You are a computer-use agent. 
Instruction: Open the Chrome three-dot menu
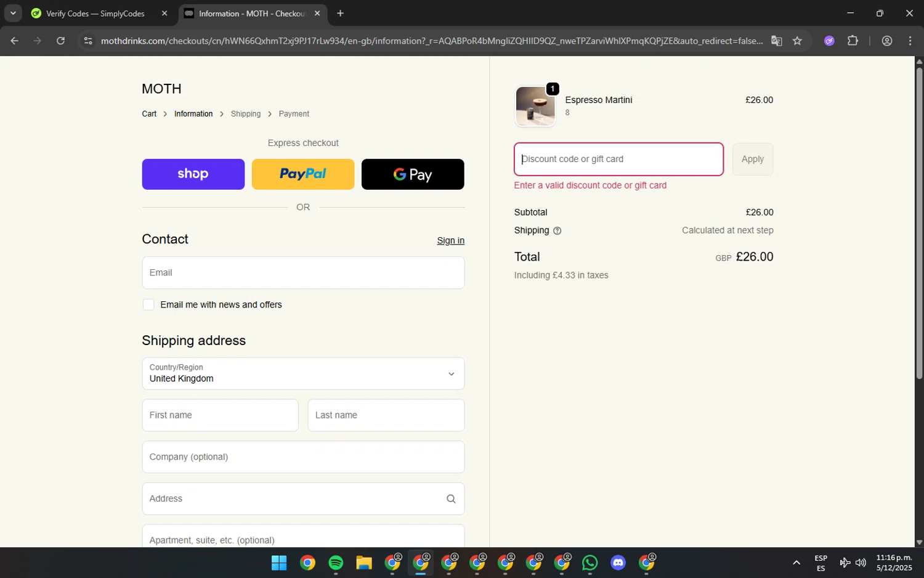(910, 41)
